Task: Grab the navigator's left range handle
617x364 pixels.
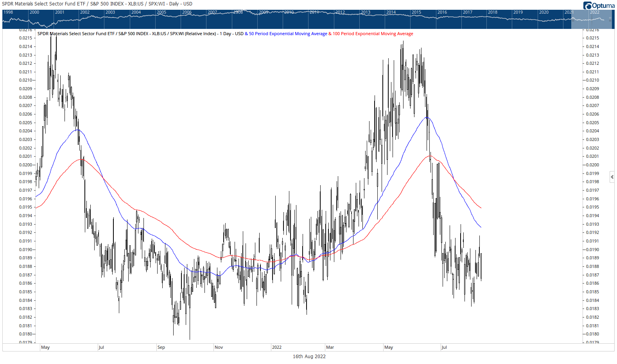Action: [x=572, y=19]
